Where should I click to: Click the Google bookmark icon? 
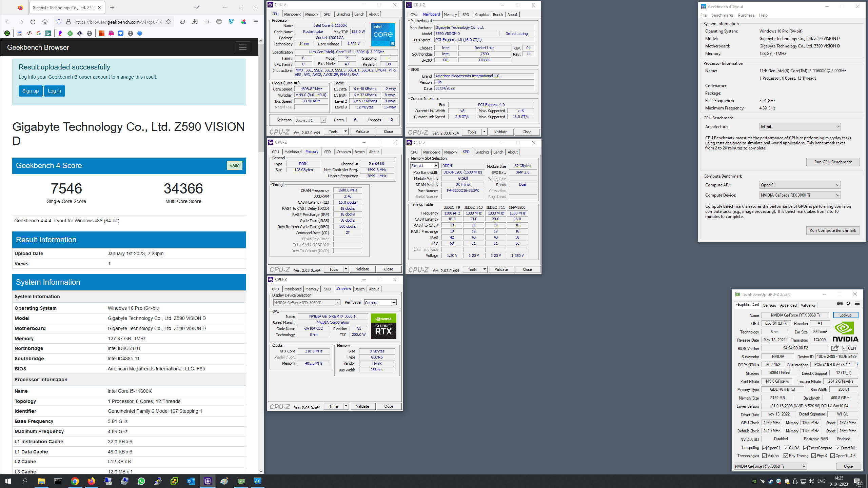[x=39, y=33]
